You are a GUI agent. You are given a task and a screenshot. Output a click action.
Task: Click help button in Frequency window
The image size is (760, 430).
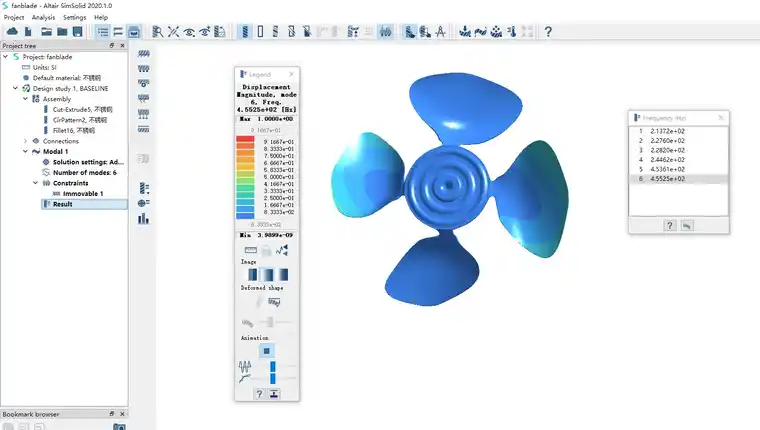[670, 225]
